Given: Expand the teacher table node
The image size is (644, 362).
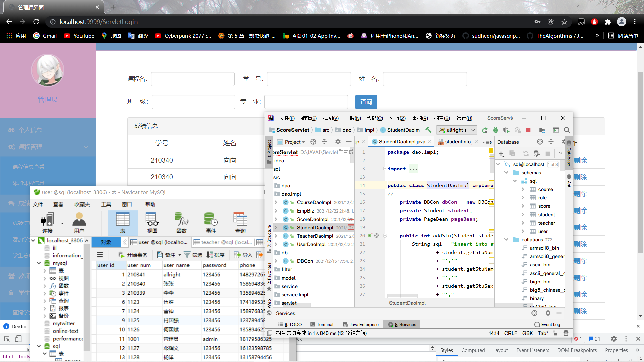Looking at the screenshot, I should [522, 223].
